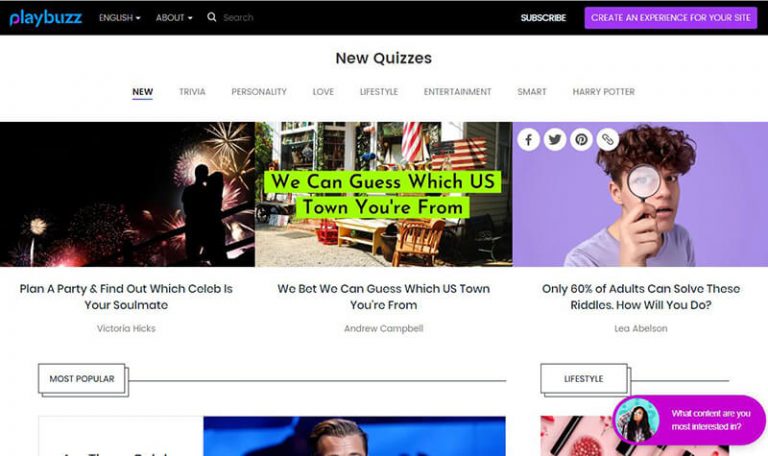Image resolution: width=768 pixels, height=456 pixels.
Task: View author Victoria Hicks
Action: 126,329
